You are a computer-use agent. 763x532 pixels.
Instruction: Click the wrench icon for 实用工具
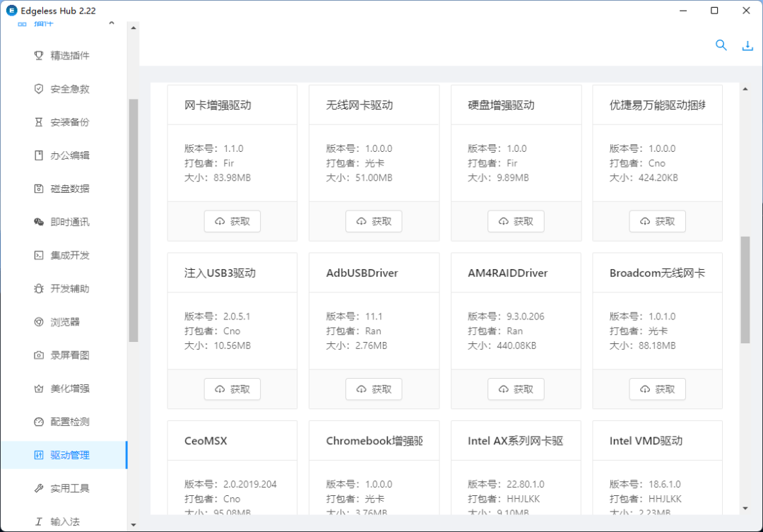coord(39,488)
